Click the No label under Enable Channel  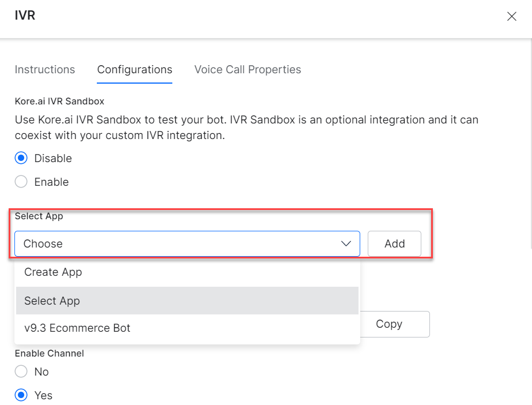[x=41, y=372]
